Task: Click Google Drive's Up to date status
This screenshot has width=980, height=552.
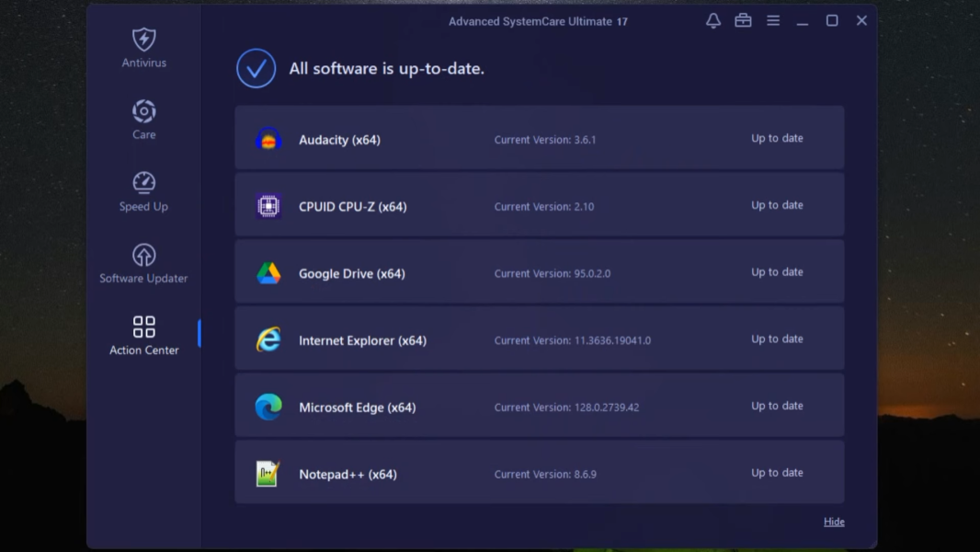Action: point(777,272)
